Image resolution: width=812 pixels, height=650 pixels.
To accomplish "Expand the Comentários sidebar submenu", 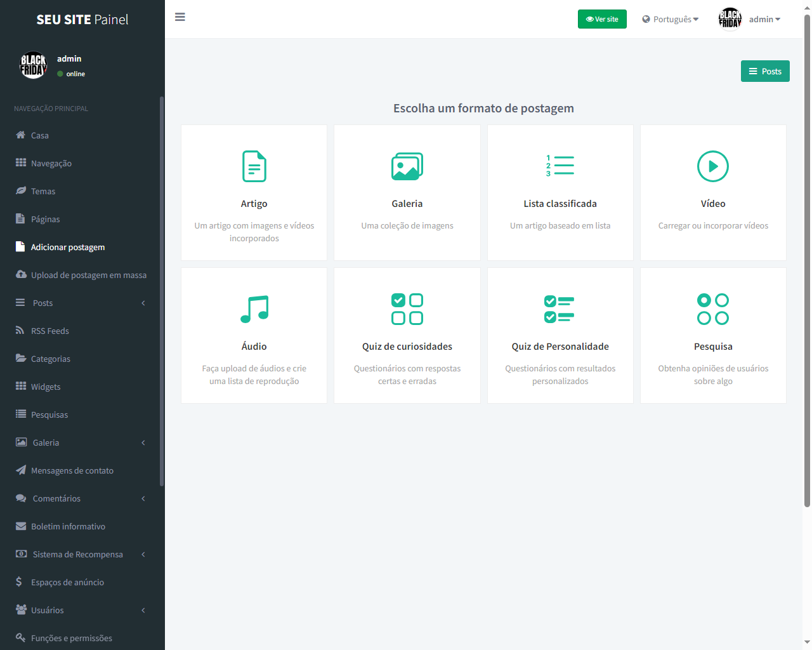I will 81,498.
